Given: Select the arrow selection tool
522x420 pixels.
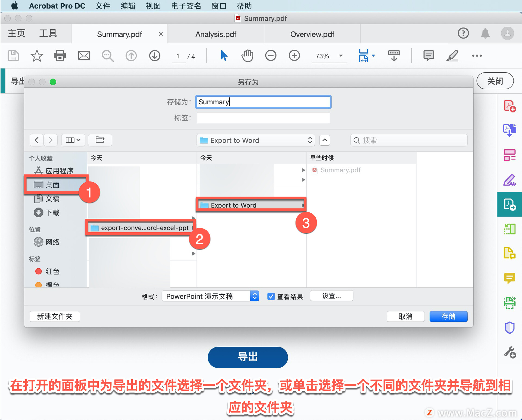Looking at the screenshot, I should coord(224,56).
